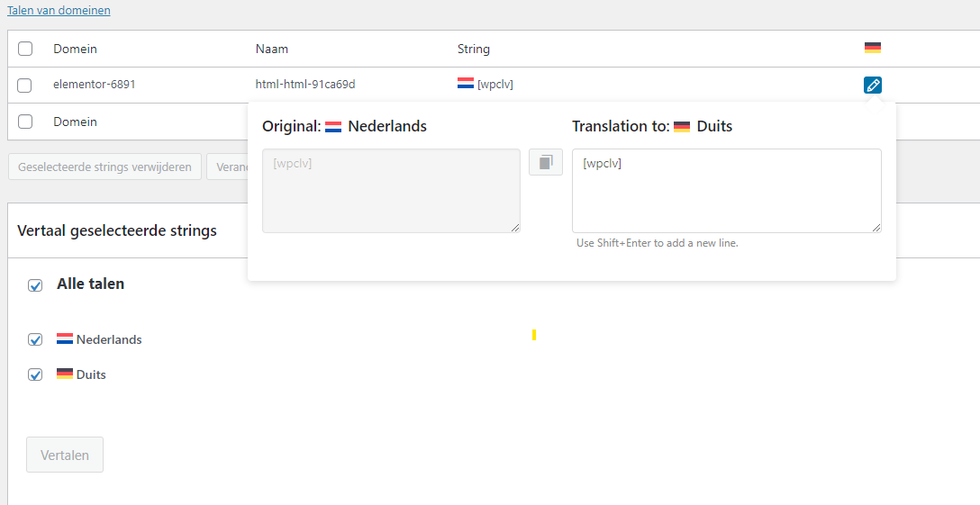Open the Talen van domeinen link
This screenshot has height=505, width=980.
tap(59, 11)
